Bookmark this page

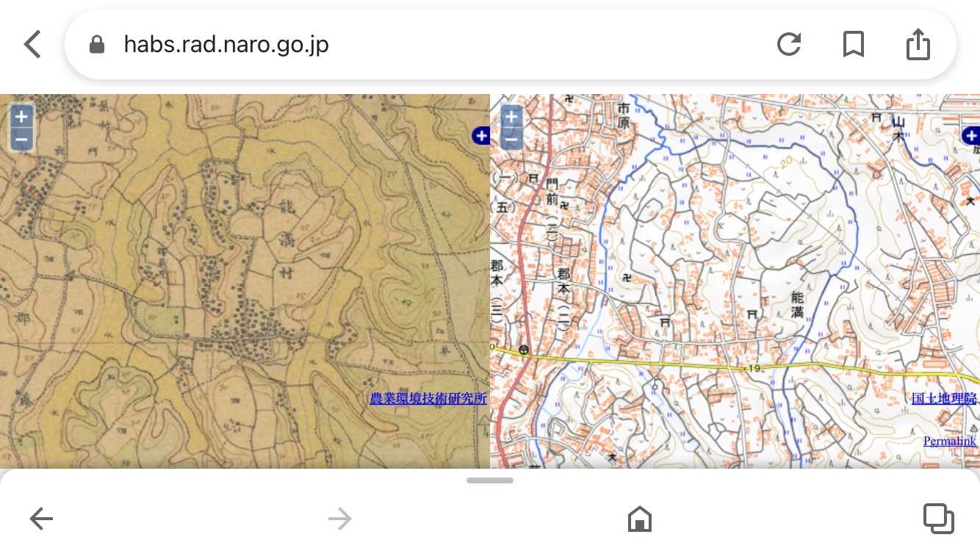tap(853, 45)
